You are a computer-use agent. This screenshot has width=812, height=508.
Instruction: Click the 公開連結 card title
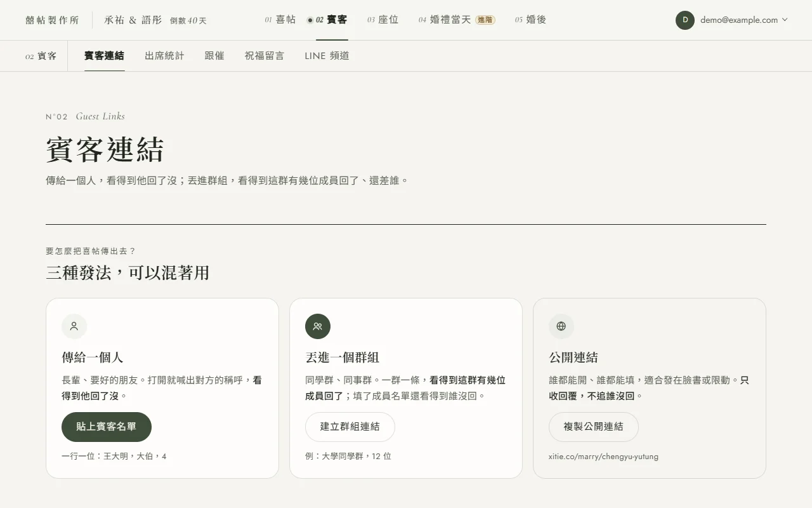coord(573,358)
